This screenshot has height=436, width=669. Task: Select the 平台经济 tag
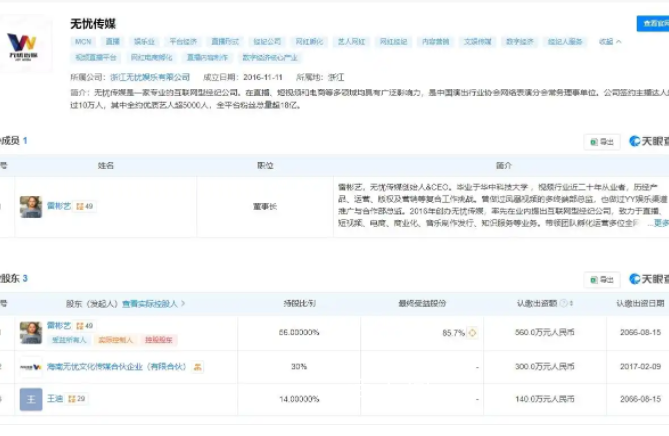(x=183, y=41)
